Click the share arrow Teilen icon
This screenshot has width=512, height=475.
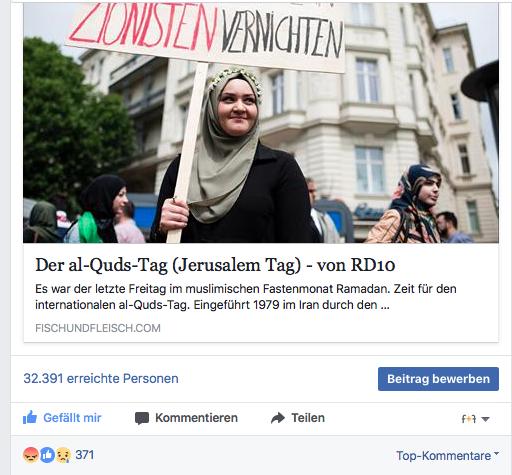(278, 418)
